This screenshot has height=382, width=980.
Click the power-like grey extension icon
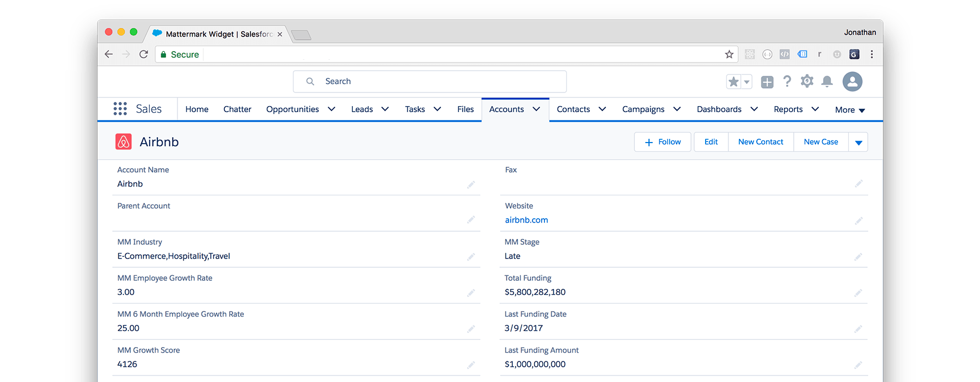[x=837, y=54]
